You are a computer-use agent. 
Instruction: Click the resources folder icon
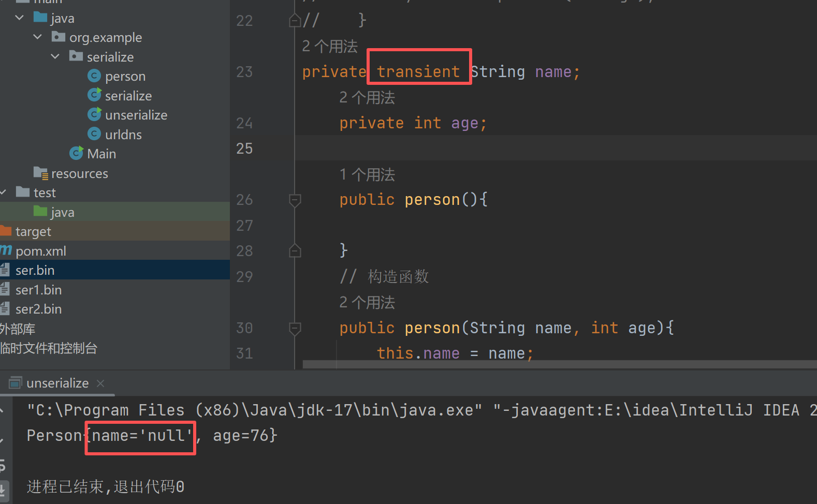pos(40,173)
